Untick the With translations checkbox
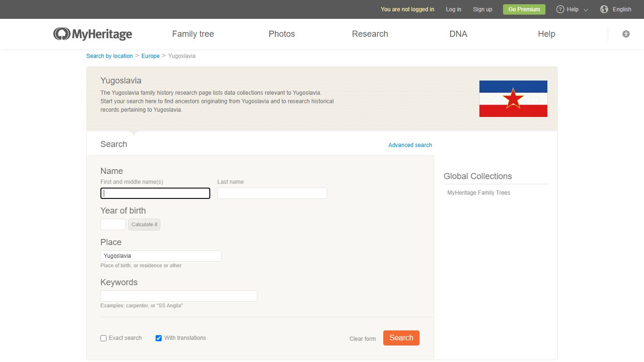Viewport: 644px width, 362px height. [158, 338]
